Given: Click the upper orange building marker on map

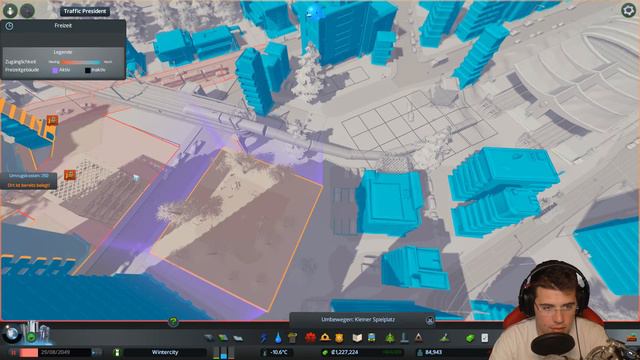Looking at the screenshot, I should pos(52,120).
